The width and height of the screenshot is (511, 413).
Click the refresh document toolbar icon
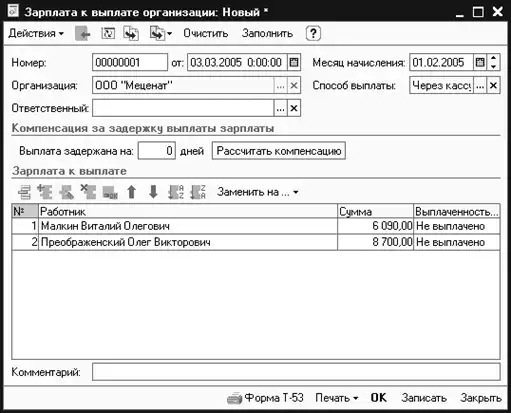108,33
